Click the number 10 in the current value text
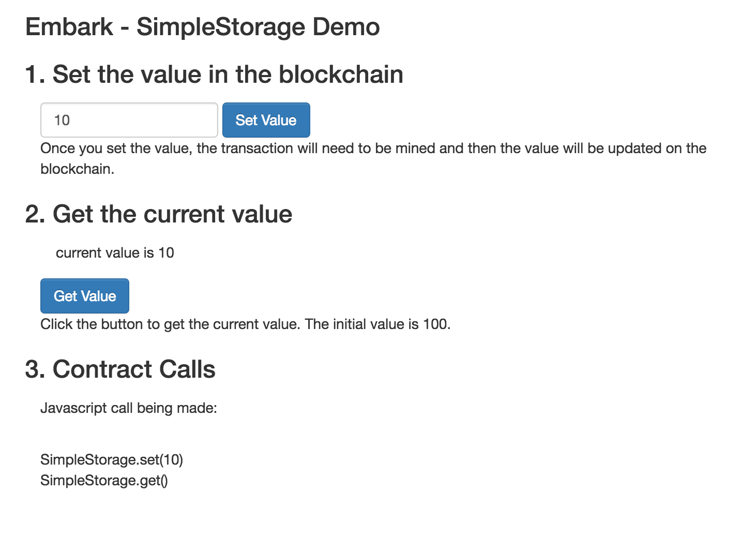 (x=166, y=252)
